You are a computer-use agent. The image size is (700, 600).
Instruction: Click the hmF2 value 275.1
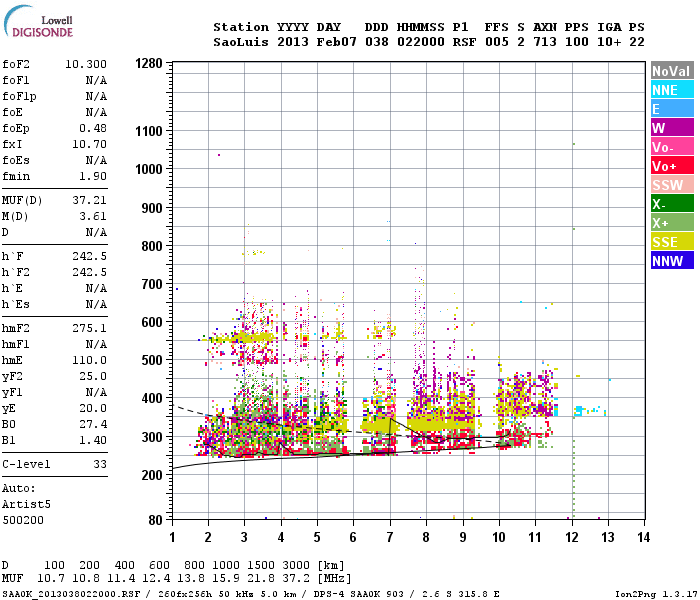point(89,329)
